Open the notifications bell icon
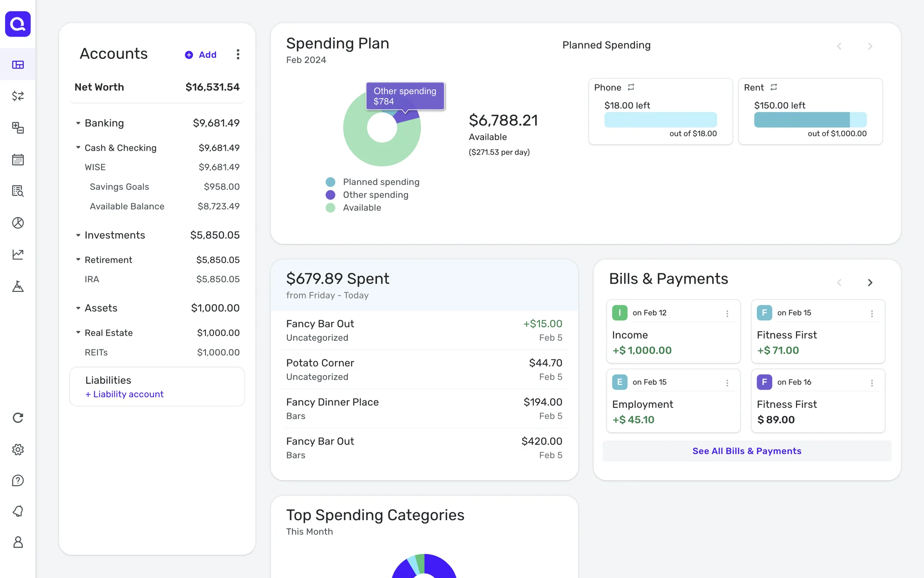Image resolution: width=924 pixels, height=578 pixels. pos(18,511)
